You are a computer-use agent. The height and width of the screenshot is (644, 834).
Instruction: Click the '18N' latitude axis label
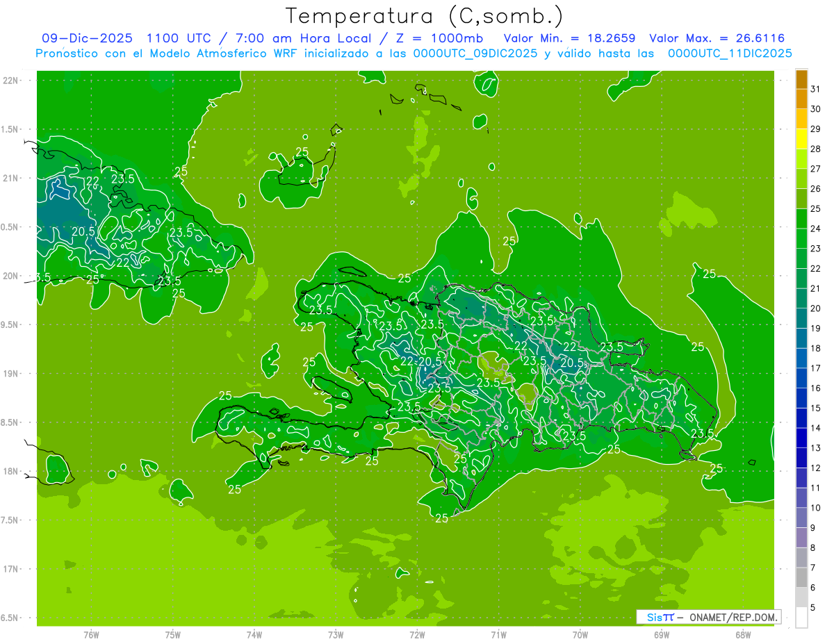(x=11, y=471)
